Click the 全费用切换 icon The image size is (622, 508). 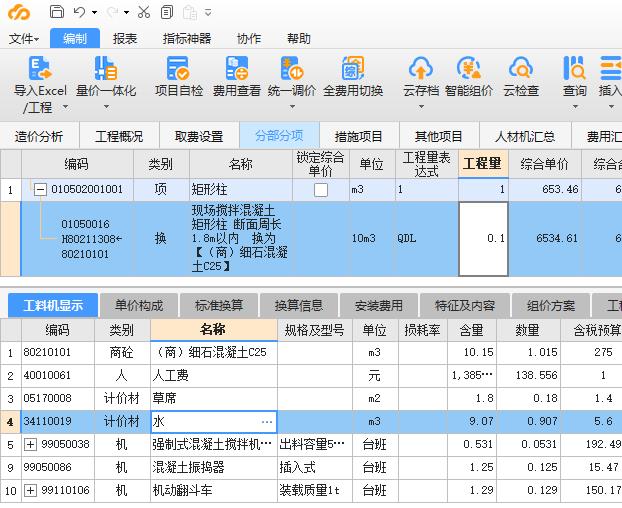(x=353, y=69)
